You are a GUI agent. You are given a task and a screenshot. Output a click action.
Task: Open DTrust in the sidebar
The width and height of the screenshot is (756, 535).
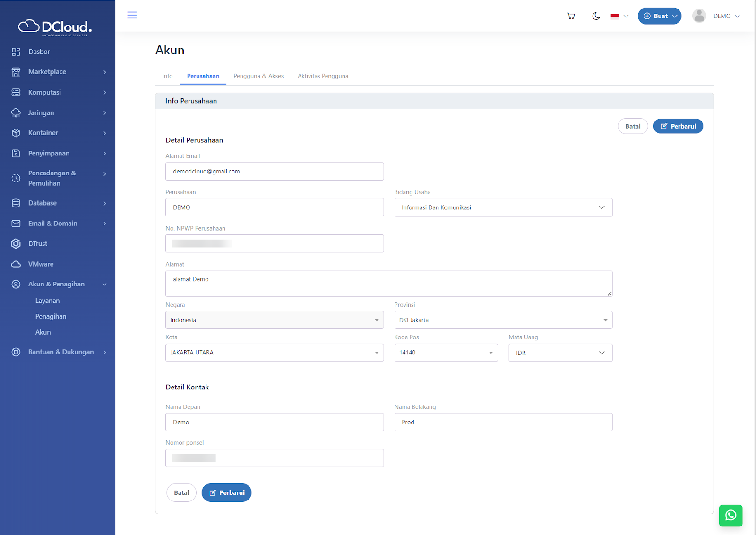pyautogui.click(x=38, y=243)
